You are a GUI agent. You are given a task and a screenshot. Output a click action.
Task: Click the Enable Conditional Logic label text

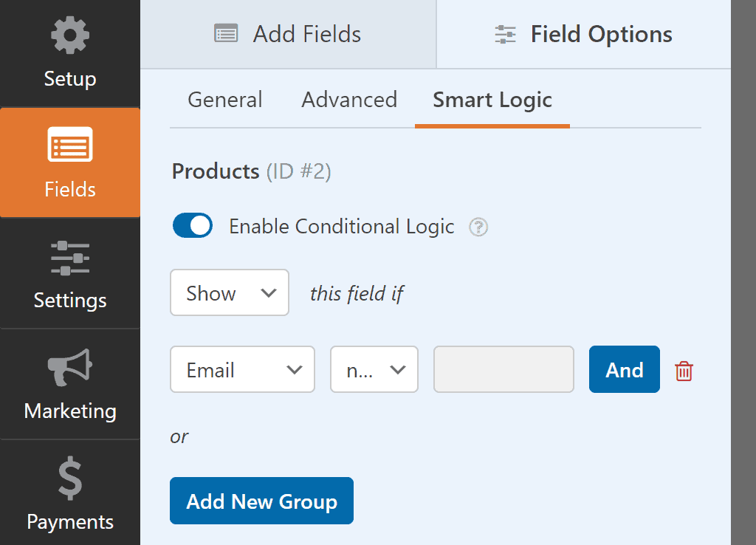[x=341, y=227]
